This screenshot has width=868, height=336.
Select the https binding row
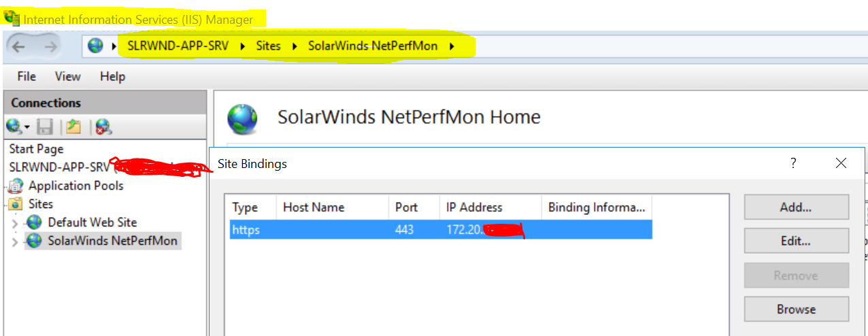pos(439,230)
